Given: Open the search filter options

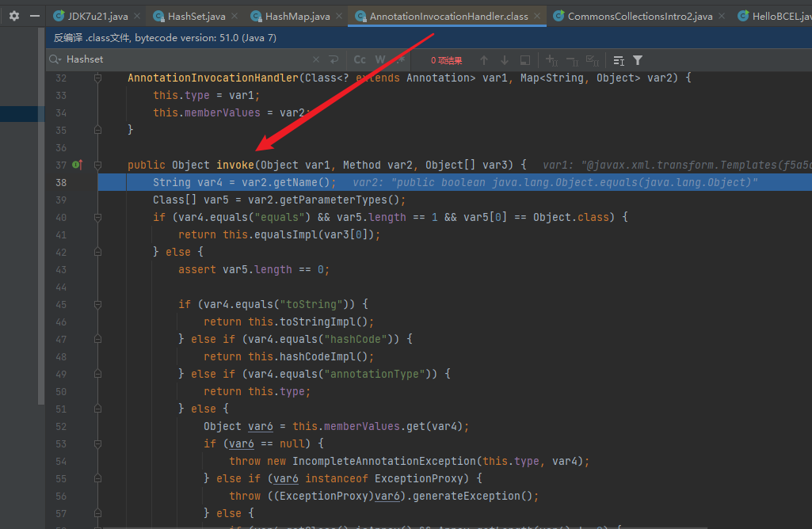Looking at the screenshot, I should tap(638, 60).
